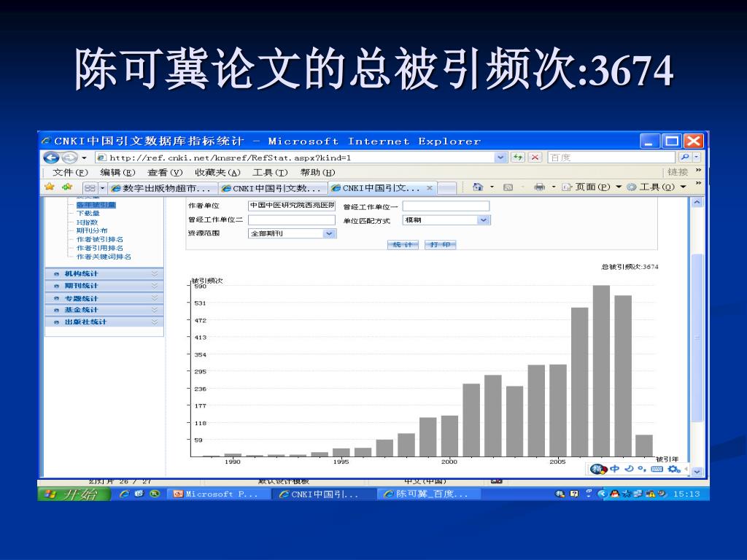Open the 帮助(H) menu
Screen dimensions: 747x560
click(x=318, y=172)
